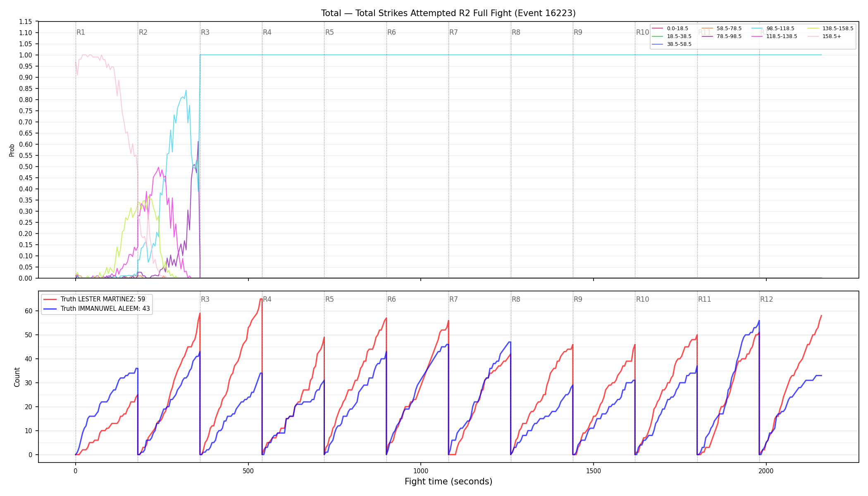The width and height of the screenshot is (868, 496).
Task: Select the 58.5-78.5 legend entry
Action: pos(722,29)
